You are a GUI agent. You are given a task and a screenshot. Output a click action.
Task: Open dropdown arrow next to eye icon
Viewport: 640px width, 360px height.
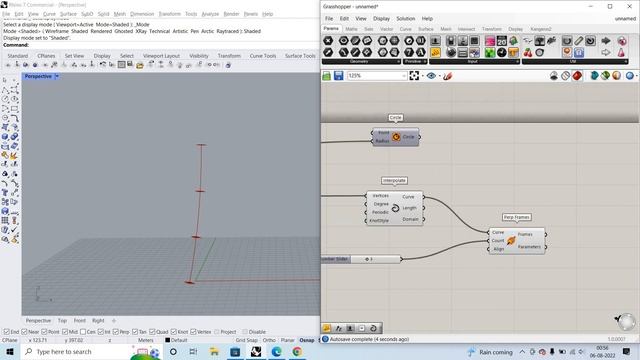tap(439, 76)
